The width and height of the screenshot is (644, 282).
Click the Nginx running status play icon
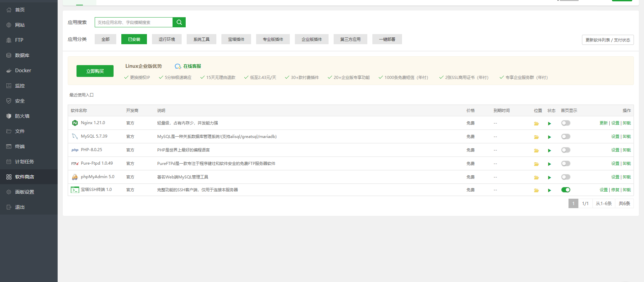[x=550, y=123]
